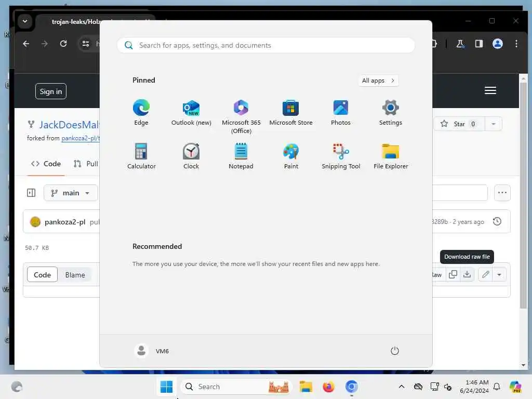
Task: Click the power button in Start menu
Action: pyautogui.click(x=395, y=351)
